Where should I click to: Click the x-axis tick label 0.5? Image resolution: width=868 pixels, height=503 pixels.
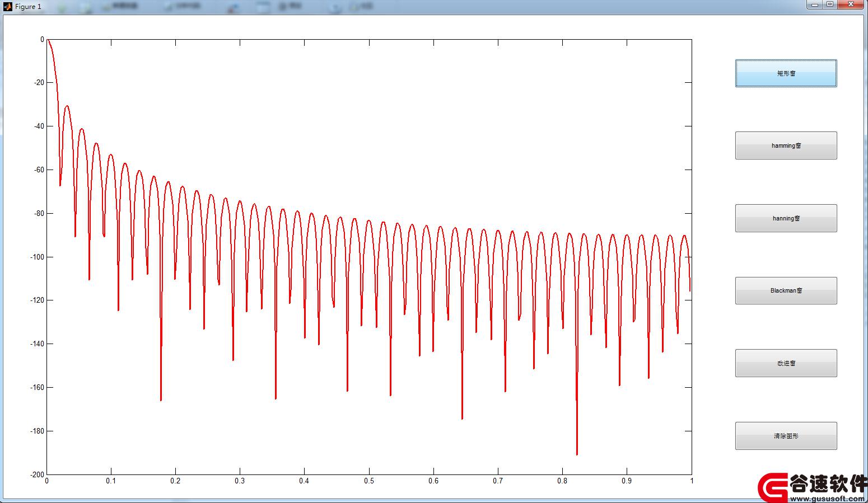pyautogui.click(x=369, y=481)
